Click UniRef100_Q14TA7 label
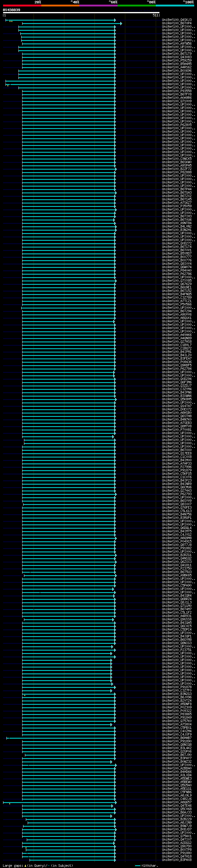 177,406
